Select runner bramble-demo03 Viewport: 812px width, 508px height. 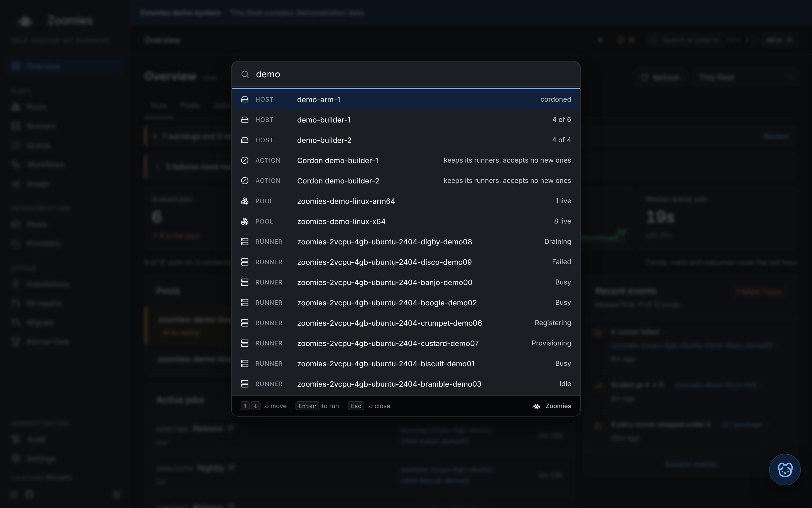coord(406,384)
